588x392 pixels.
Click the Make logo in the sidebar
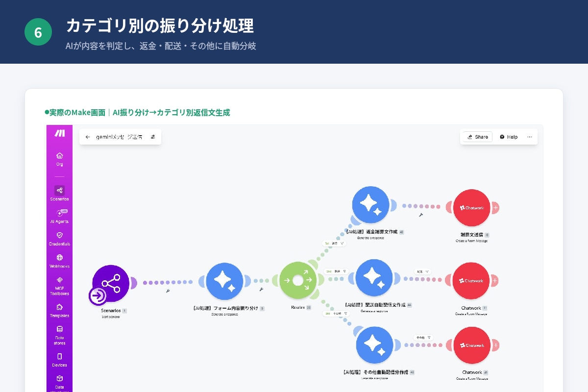(59, 133)
